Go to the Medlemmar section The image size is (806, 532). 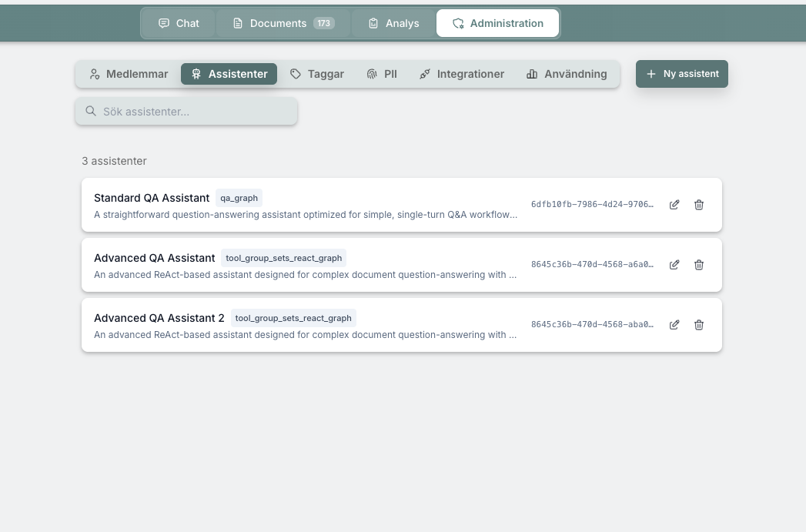point(129,74)
